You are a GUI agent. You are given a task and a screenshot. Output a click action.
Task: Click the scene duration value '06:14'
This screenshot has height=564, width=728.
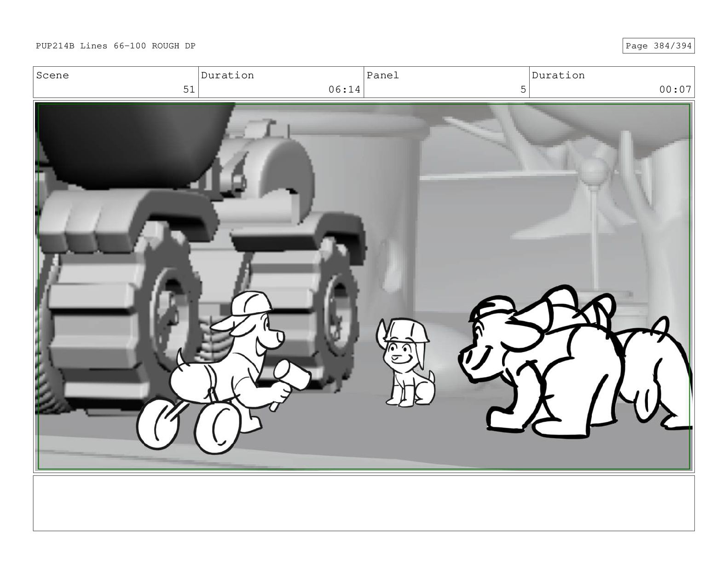click(344, 89)
